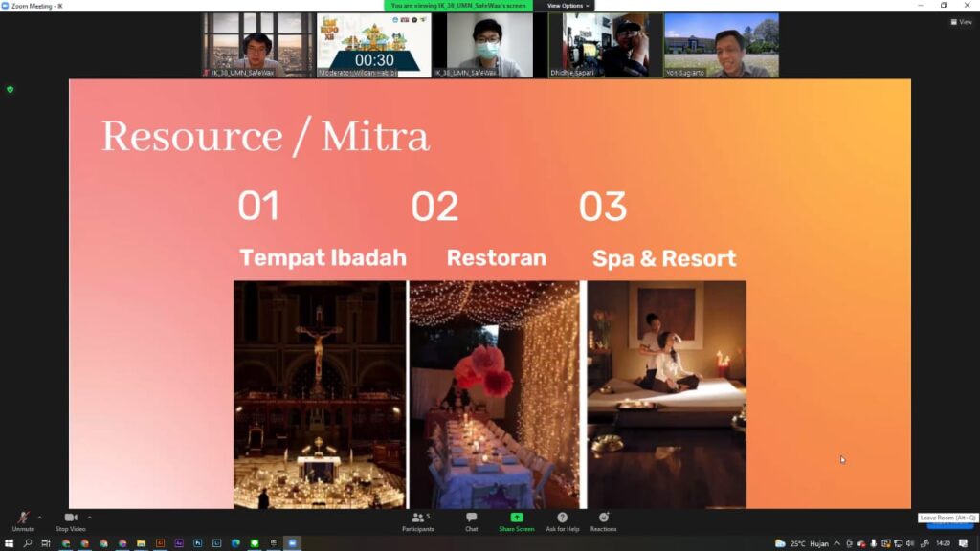The height and width of the screenshot is (551, 980).
Task: Open the Participants panel
Action: [x=416, y=518]
